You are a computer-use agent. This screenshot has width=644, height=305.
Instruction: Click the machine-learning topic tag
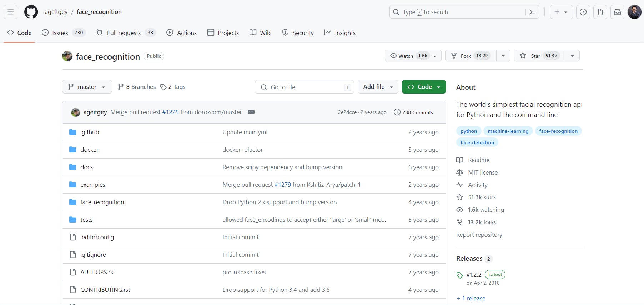pos(508,131)
